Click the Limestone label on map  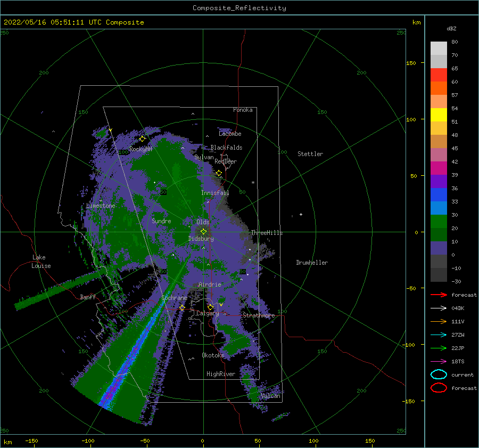(x=101, y=206)
